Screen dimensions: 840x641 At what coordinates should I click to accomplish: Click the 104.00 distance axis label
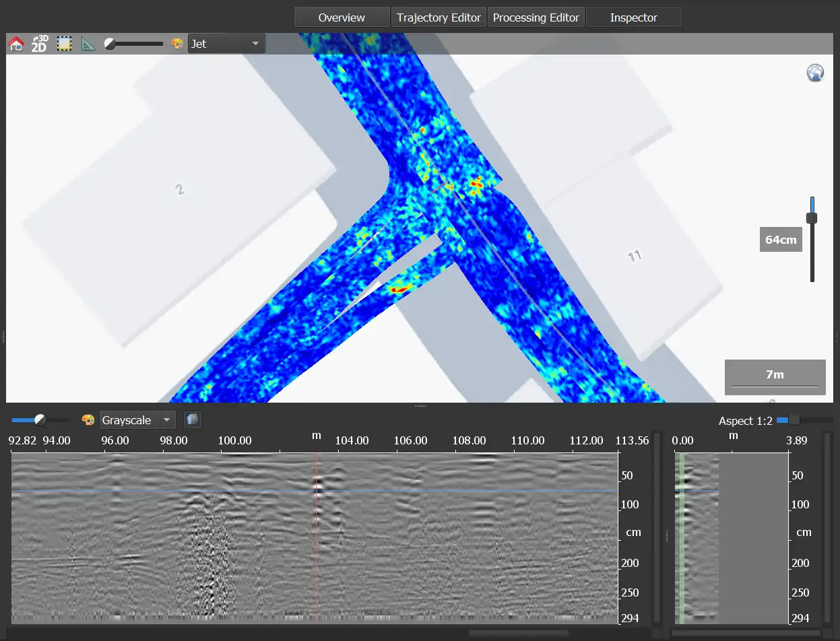tap(352, 440)
